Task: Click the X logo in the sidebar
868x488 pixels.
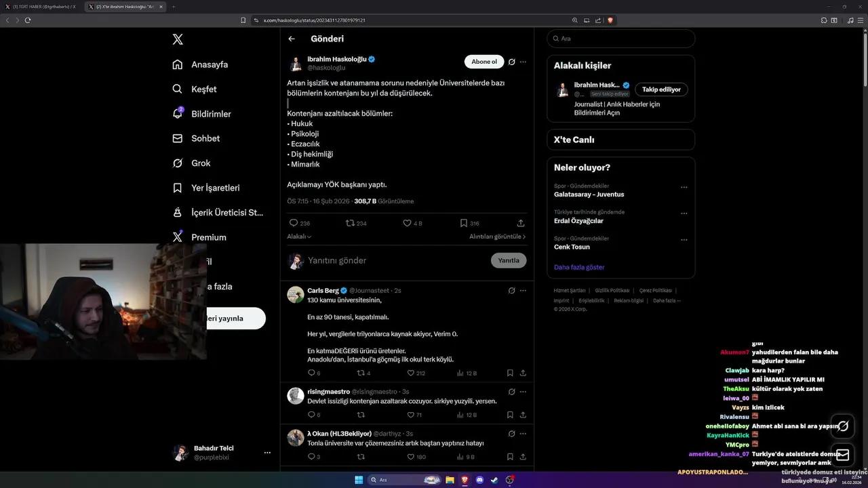Action: pyautogui.click(x=178, y=39)
